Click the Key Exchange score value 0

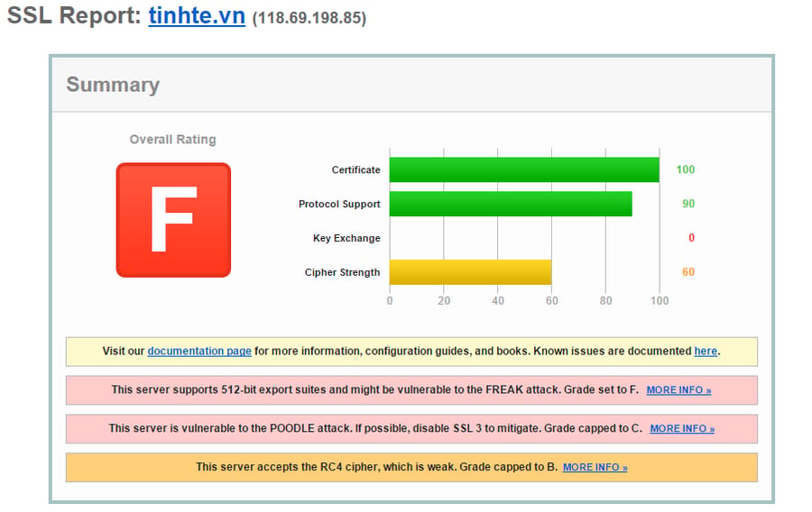pos(691,238)
